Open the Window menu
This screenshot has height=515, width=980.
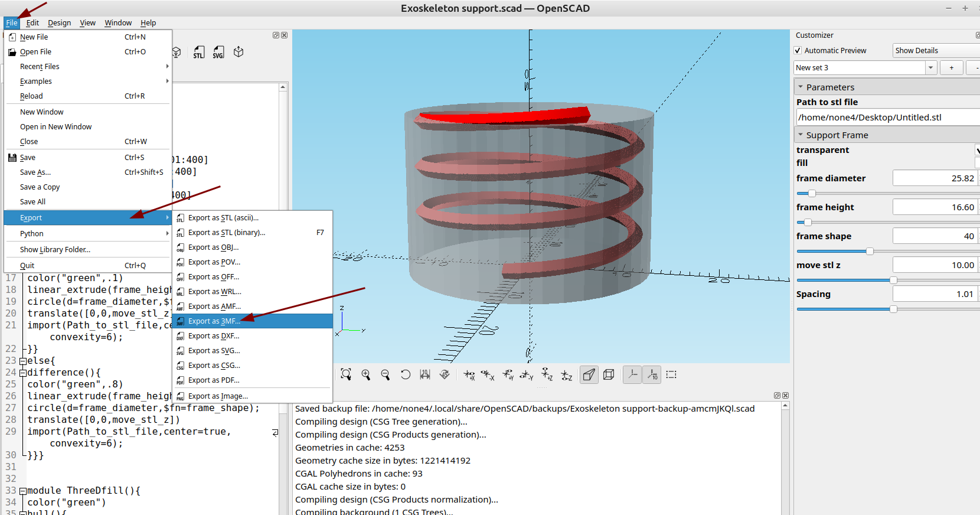[118, 23]
